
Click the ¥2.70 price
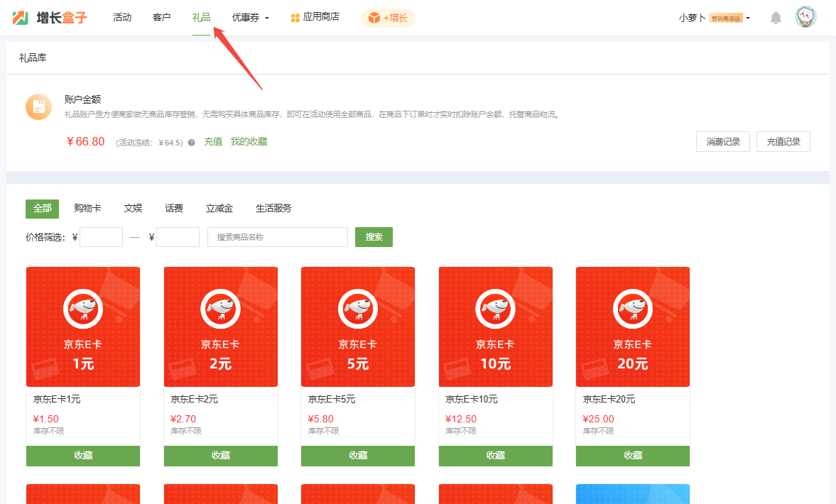click(183, 420)
